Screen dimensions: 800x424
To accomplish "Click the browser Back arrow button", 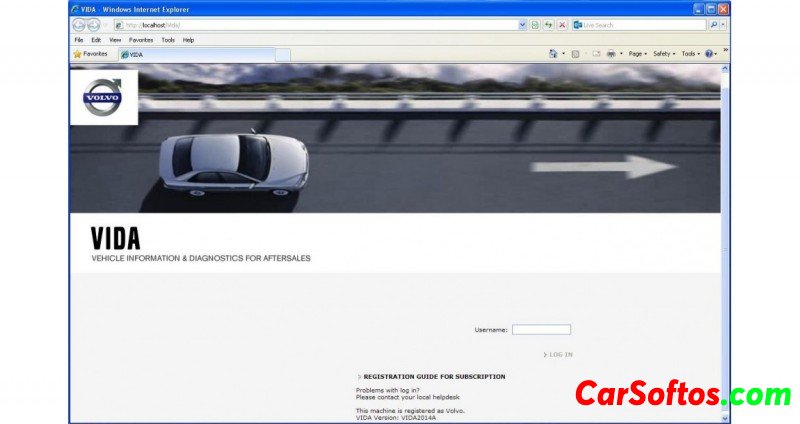I will [79, 24].
